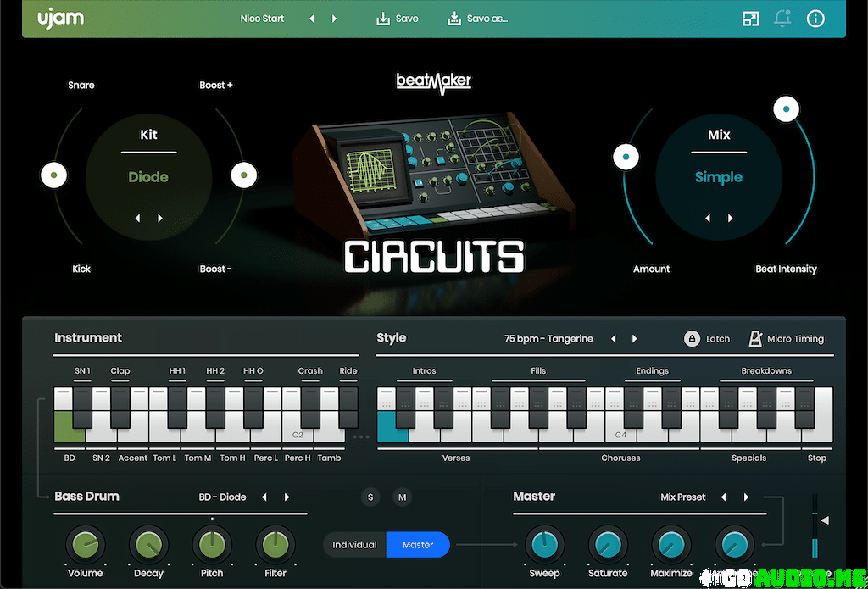Open the 75 bpm - Tangerine style list
Screen dimensions: 868x589
tap(548, 339)
